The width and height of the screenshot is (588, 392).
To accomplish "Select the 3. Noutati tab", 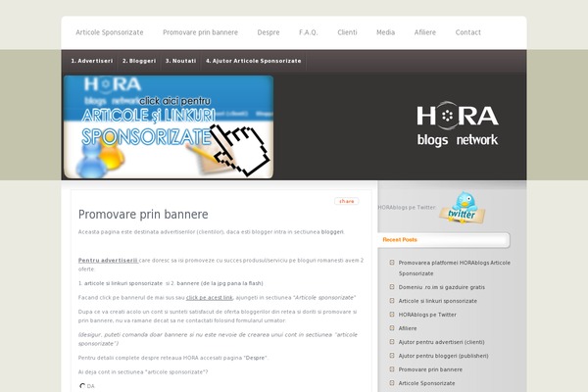I will click(180, 61).
